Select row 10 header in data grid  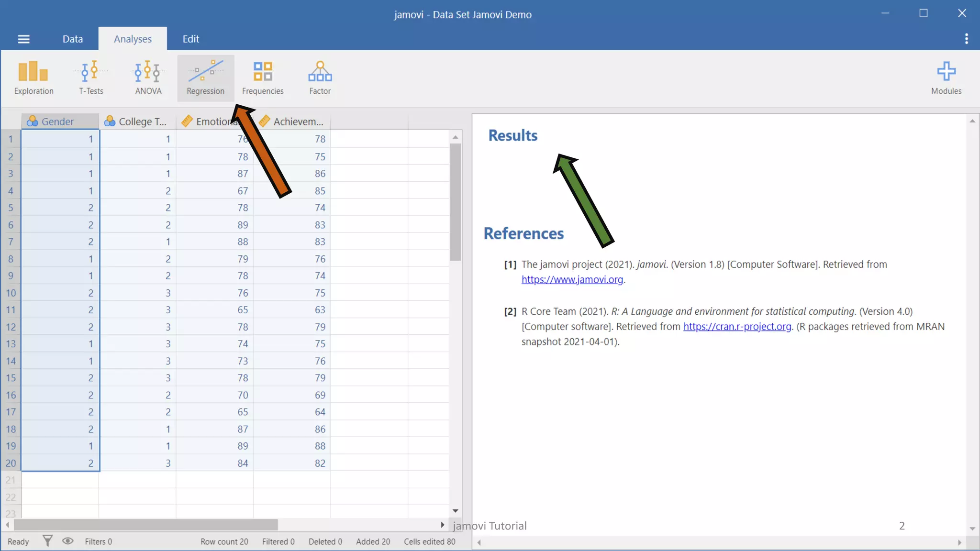11,293
